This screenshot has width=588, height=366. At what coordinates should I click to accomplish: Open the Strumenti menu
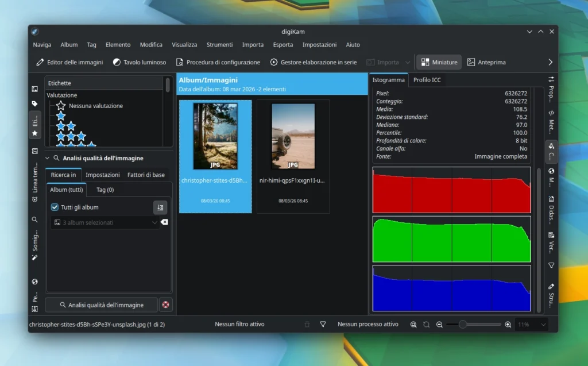[219, 44]
